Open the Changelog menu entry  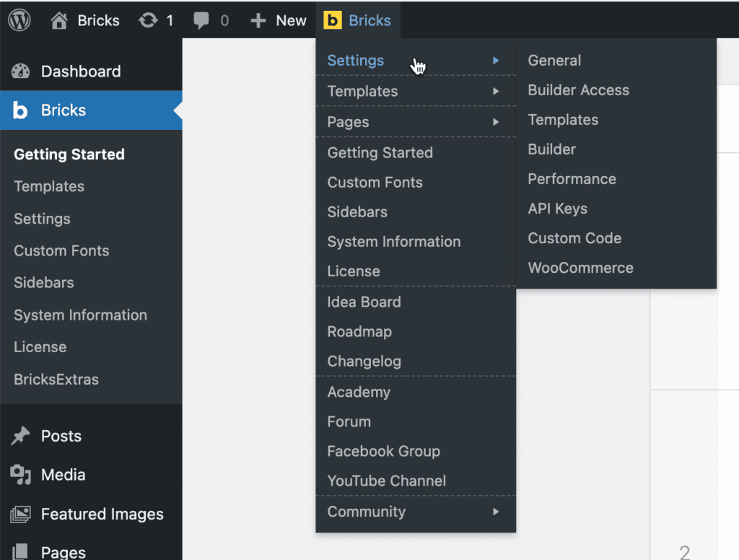(x=364, y=361)
